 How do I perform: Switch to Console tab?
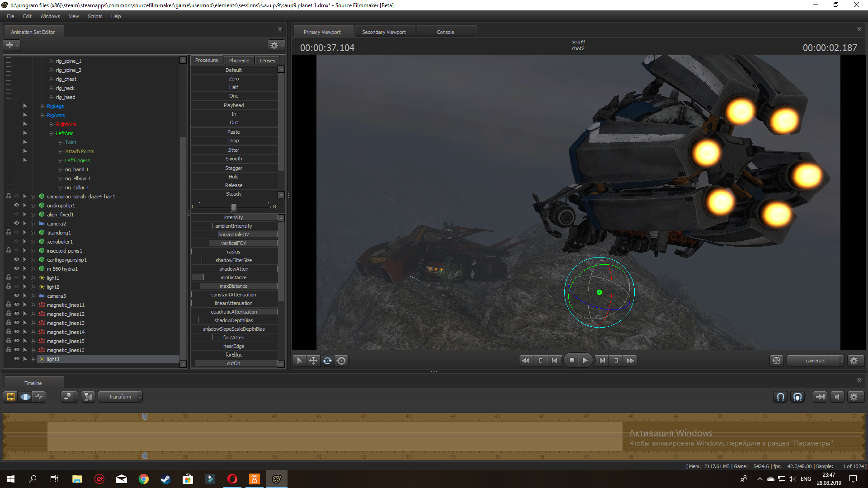(445, 32)
